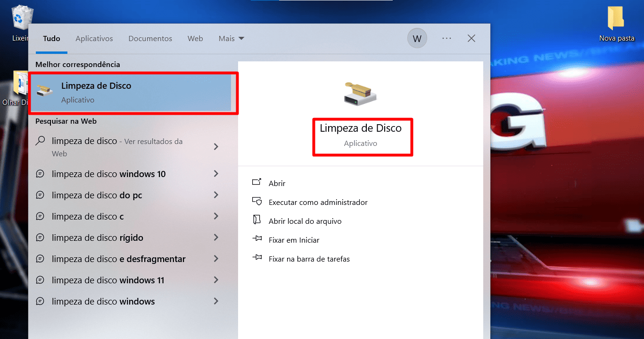644x339 pixels.
Task: Switch to the Aplicativos tab
Action: click(94, 39)
